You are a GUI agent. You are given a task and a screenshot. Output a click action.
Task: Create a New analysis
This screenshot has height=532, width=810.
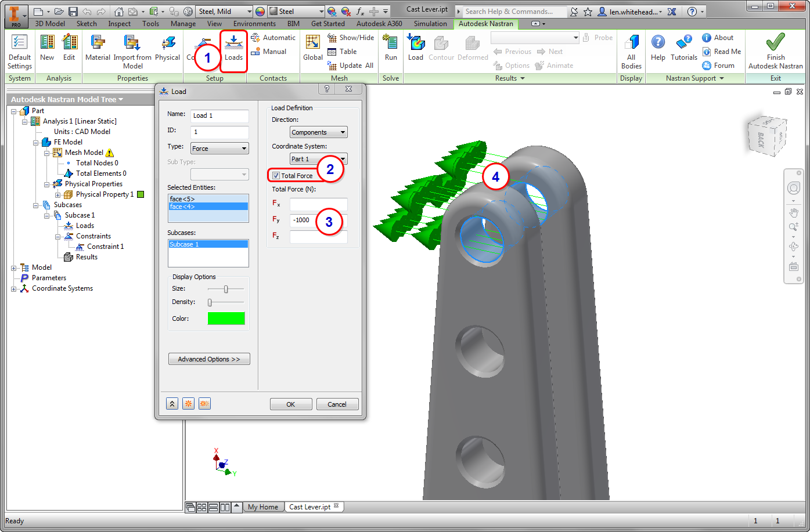(47, 48)
